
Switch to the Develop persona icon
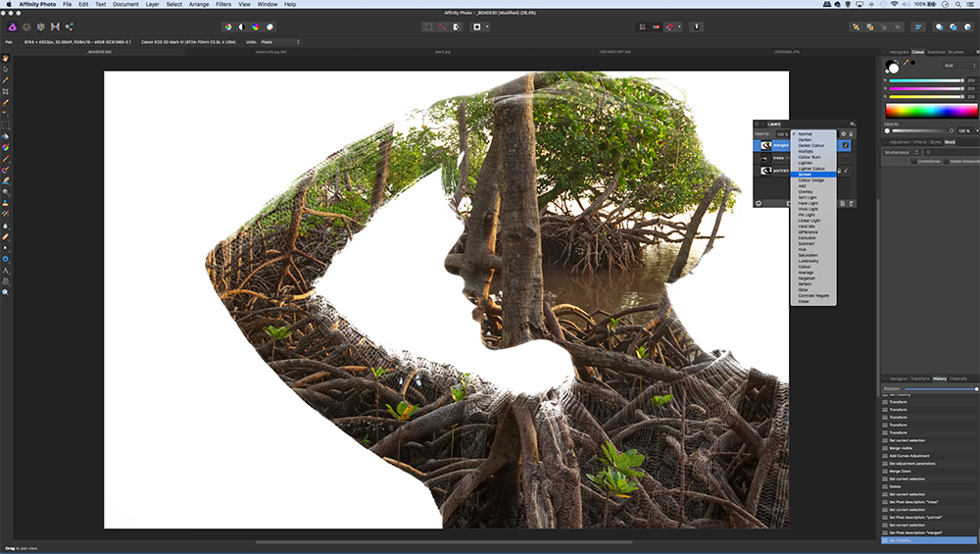(40, 26)
